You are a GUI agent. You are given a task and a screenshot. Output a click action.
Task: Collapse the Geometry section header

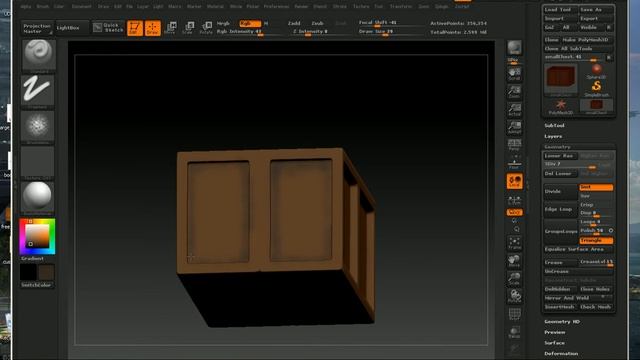coord(558,147)
